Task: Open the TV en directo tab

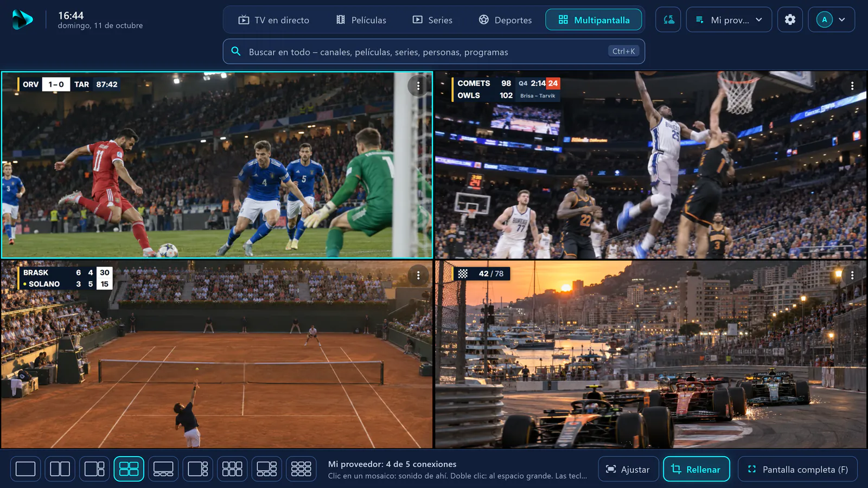Action: coord(274,20)
